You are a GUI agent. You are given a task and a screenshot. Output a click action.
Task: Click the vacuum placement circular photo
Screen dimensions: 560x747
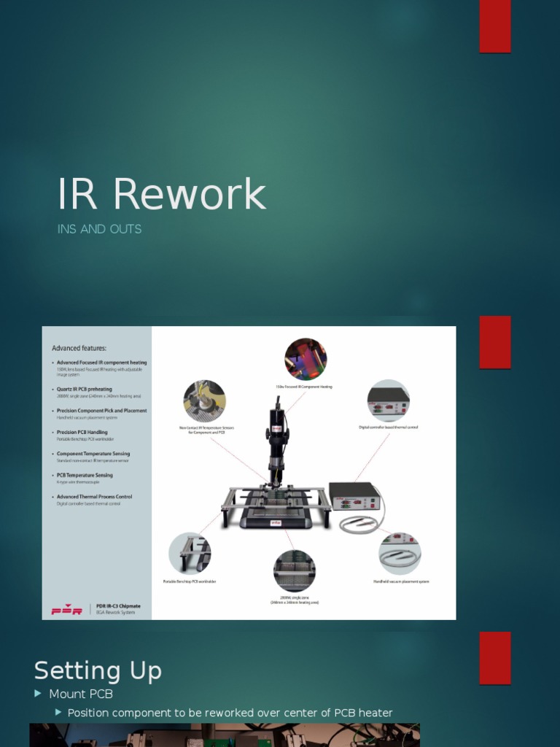tap(400, 554)
